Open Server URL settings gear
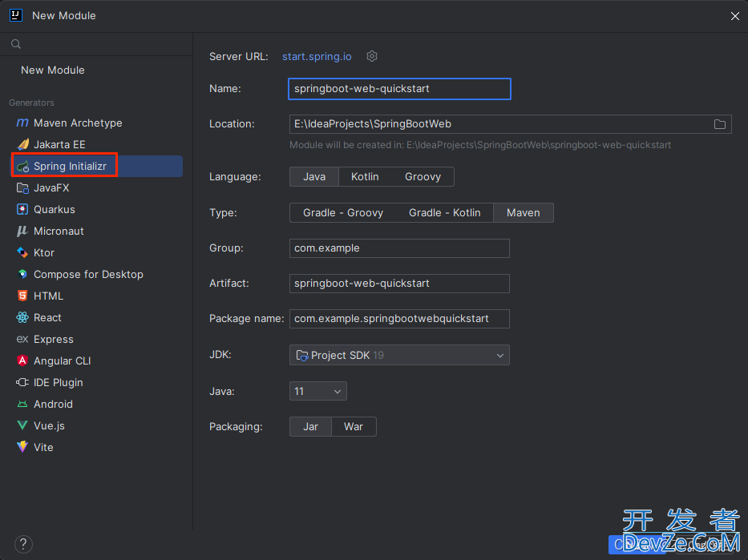Screen dimensions: 748x560 [372, 56]
